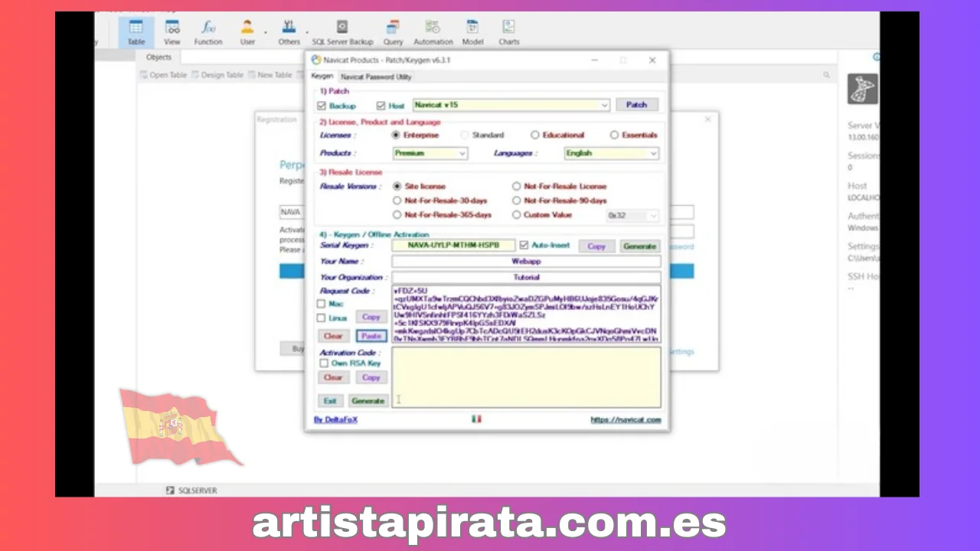Open the Charts section in Navicat toolbar
The width and height of the screenshot is (980, 551).
[508, 32]
